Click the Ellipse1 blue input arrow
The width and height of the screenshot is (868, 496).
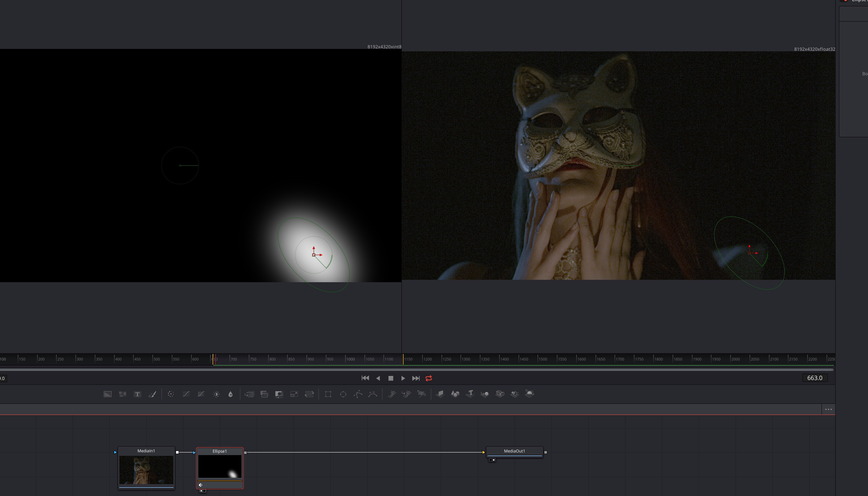(x=194, y=453)
